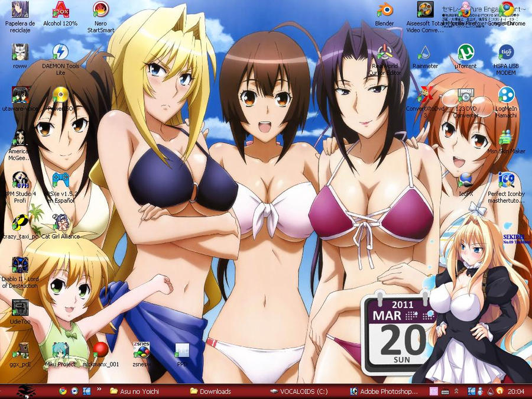This screenshot has width=532, height=399.
Task: Click the taskbar clock showing 20:04
Action: [515, 391]
